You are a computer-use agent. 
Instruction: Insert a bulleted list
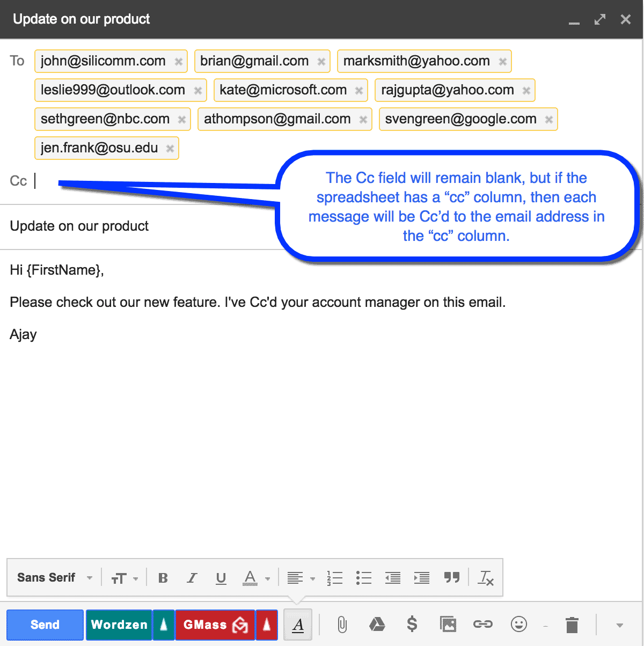[363, 577]
